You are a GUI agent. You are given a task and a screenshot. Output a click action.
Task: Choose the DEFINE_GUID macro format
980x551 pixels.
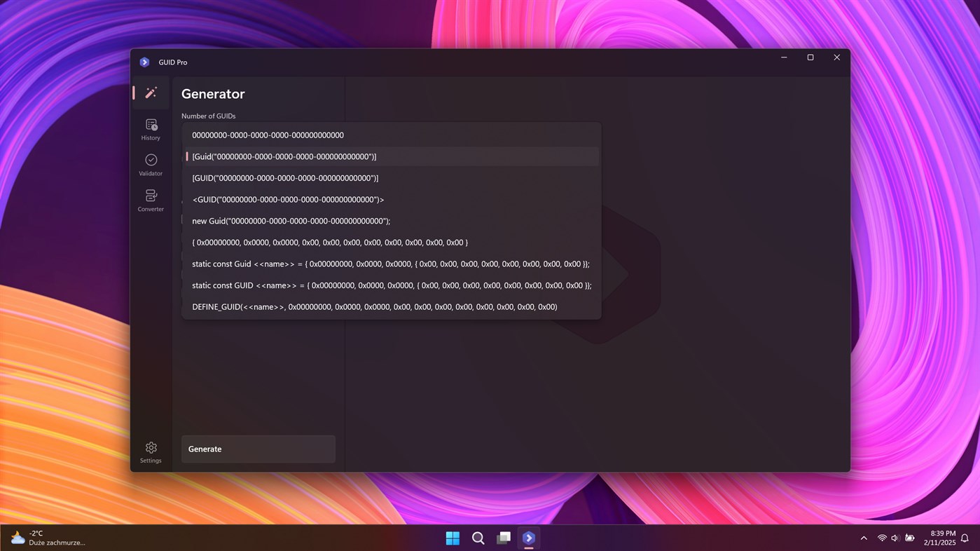coord(374,306)
